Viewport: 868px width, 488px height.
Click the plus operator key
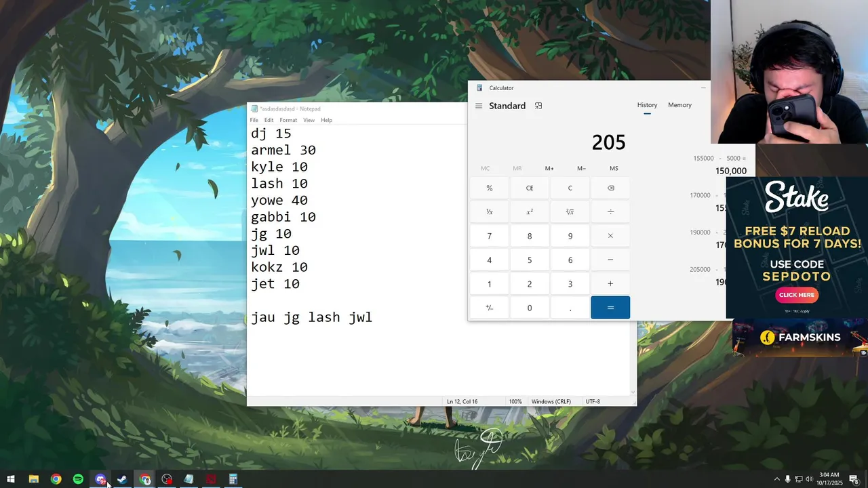coord(610,284)
